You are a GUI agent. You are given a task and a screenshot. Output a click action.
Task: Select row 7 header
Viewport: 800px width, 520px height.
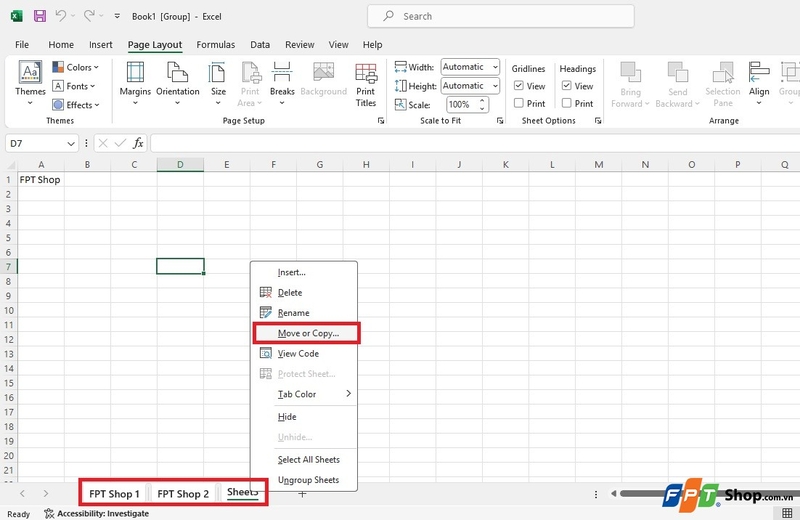pyautogui.click(x=9, y=266)
